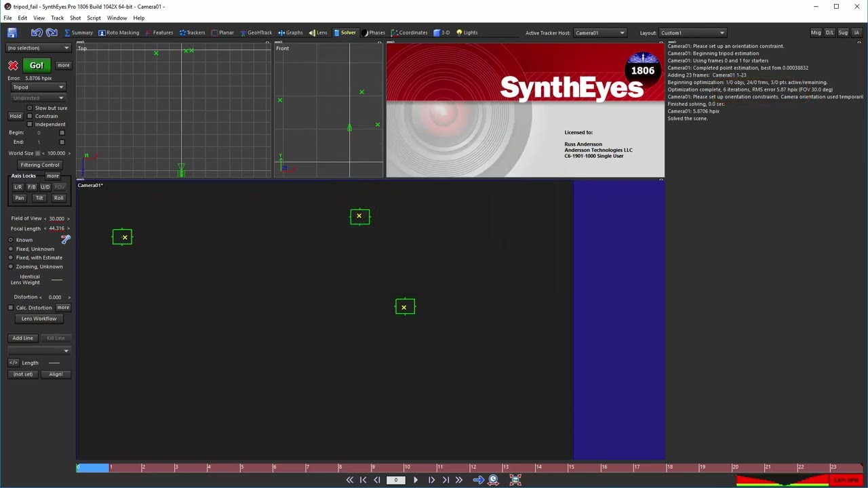The width and height of the screenshot is (868, 488).
Task: Open the Script menu
Action: (x=94, y=18)
